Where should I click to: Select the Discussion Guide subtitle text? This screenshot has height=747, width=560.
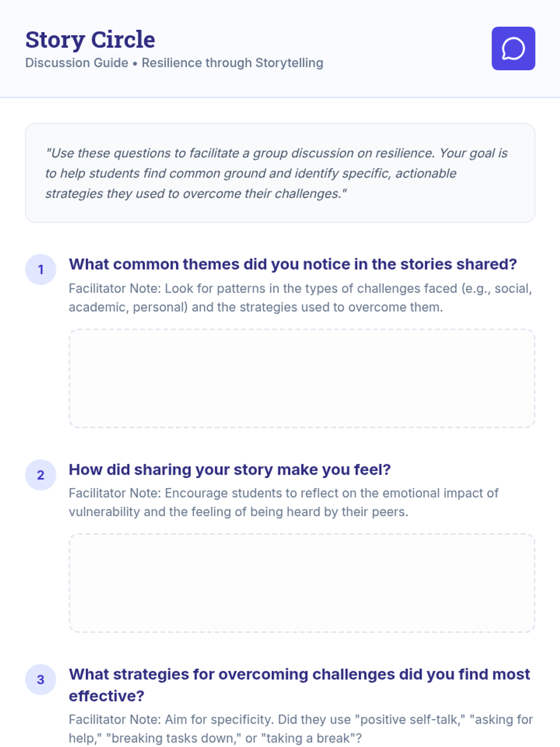77,63
